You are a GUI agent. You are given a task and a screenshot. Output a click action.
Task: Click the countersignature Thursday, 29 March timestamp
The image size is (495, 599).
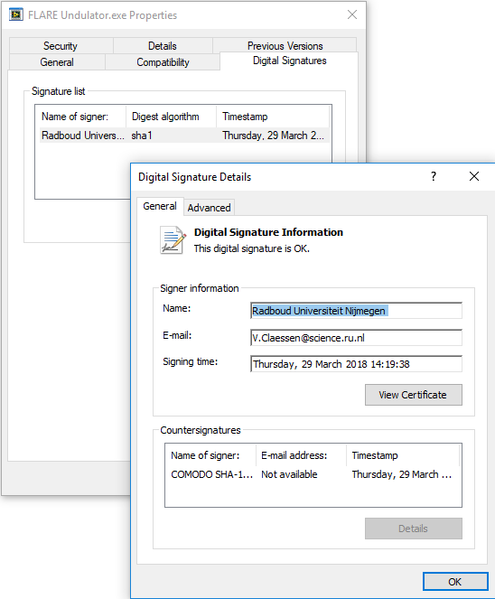pyautogui.click(x=401, y=474)
